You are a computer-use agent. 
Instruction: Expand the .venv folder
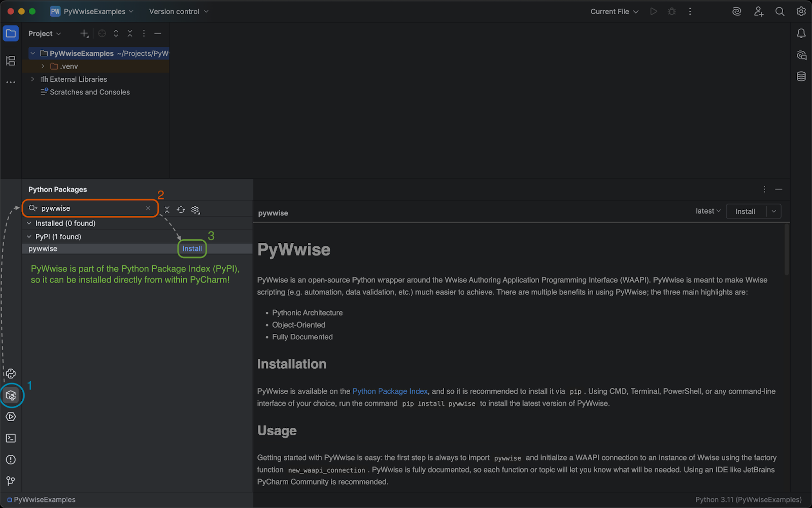(x=43, y=66)
